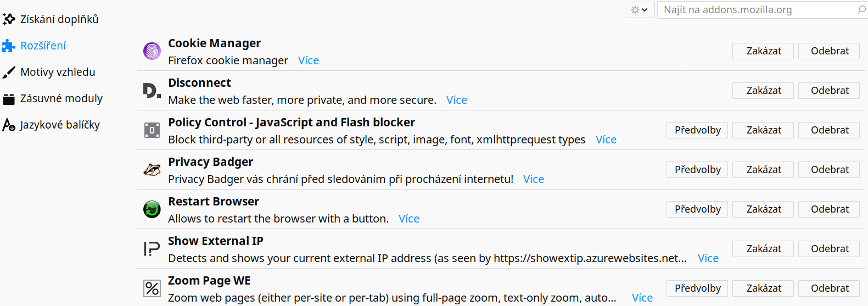Click the Show External IP icon

(x=152, y=249)
